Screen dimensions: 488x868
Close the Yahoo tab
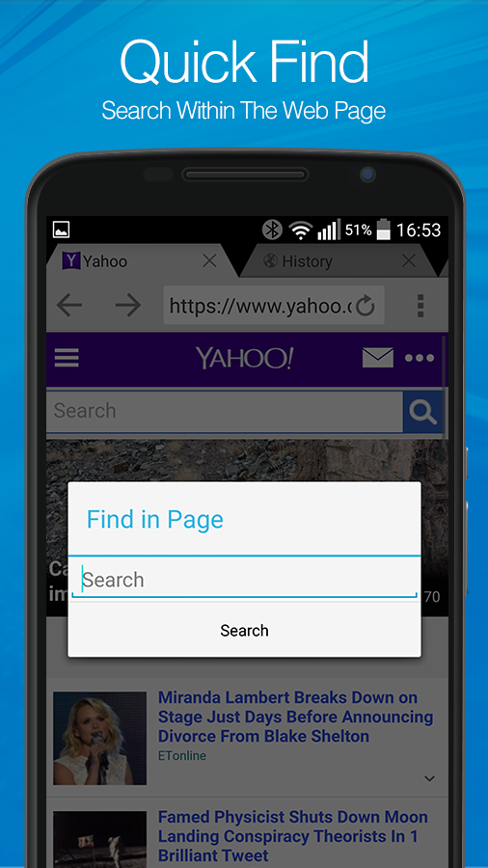[209, 260]
